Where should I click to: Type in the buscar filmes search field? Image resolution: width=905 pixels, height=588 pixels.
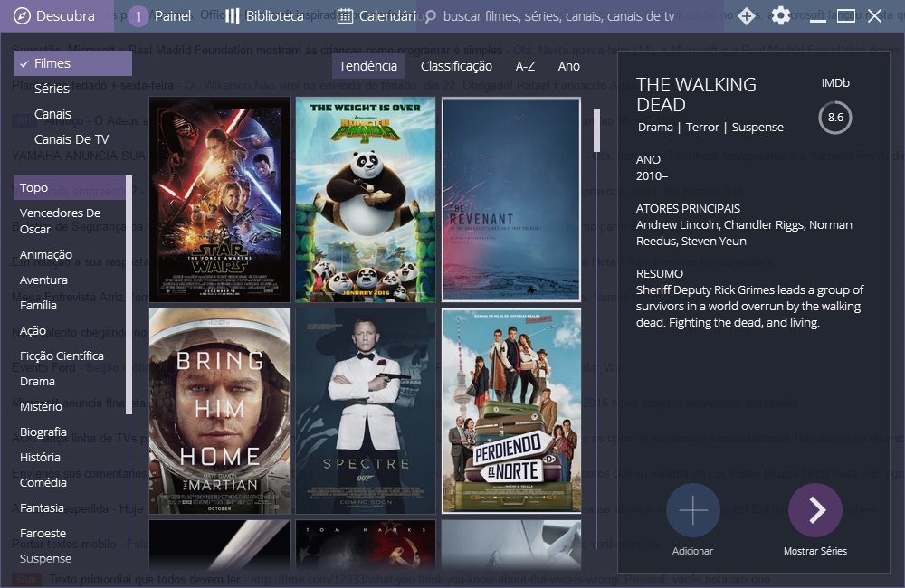click(x=561, y=16)
